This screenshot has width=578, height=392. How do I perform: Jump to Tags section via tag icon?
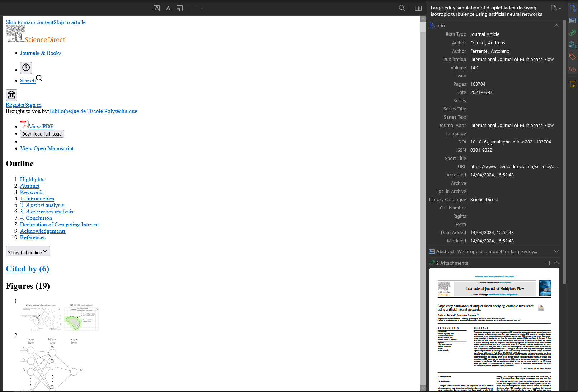point(573,57)
